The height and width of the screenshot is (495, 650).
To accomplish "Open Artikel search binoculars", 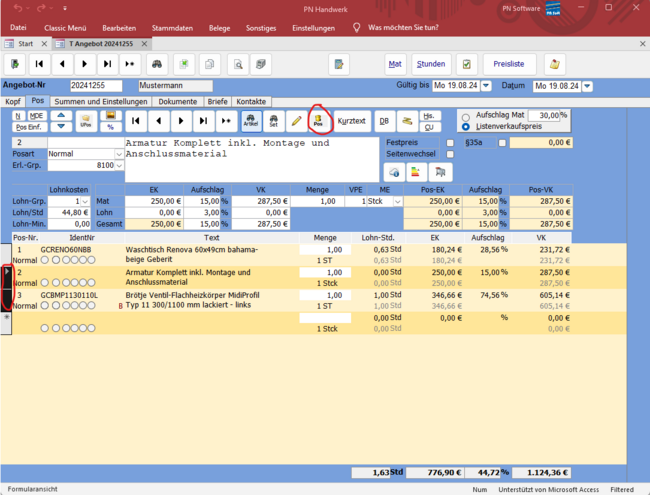I will coord(251,121).
